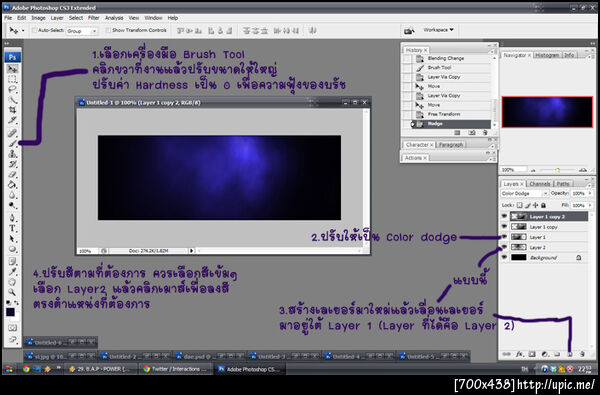Image resolution: width=600 pixels, height=395 pixels.
Task: Click the Navigator zoom in button
Action: 584,170
